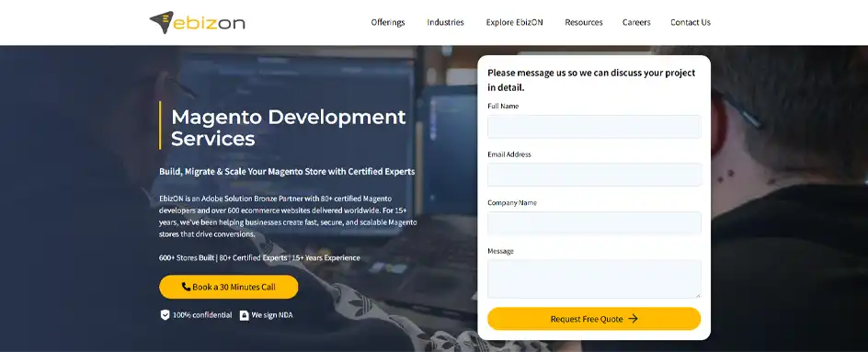Click the lock icon beside We sign NDA

(x=245, y=315)
